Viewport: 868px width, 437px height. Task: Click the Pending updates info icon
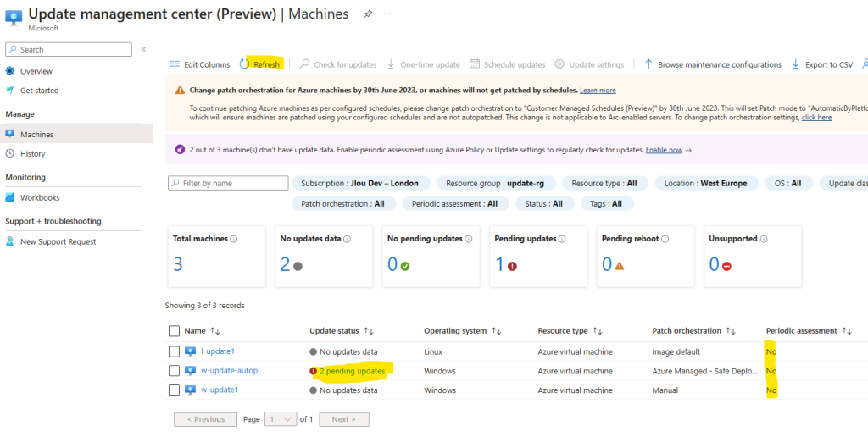point(562,239)
